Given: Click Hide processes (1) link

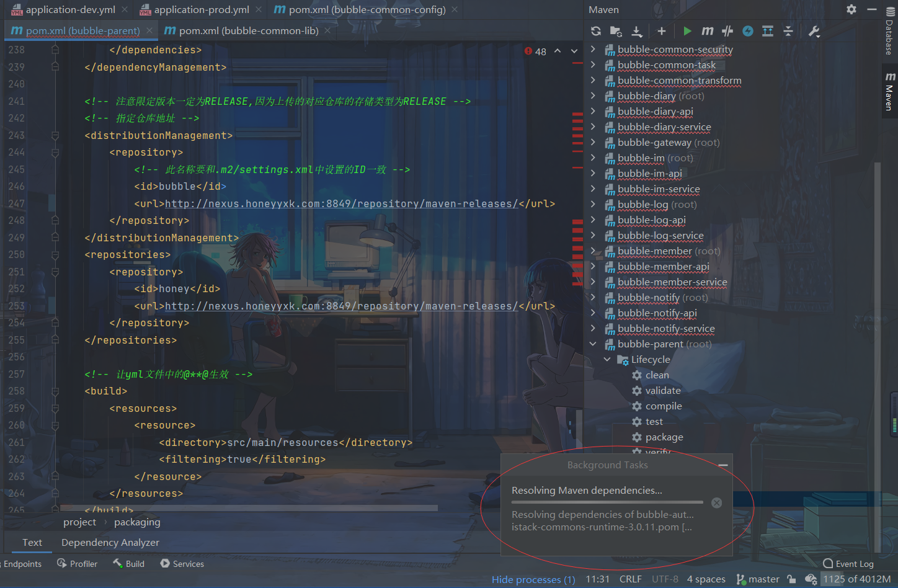Looking at the screenshot, I should click(533, 579).
